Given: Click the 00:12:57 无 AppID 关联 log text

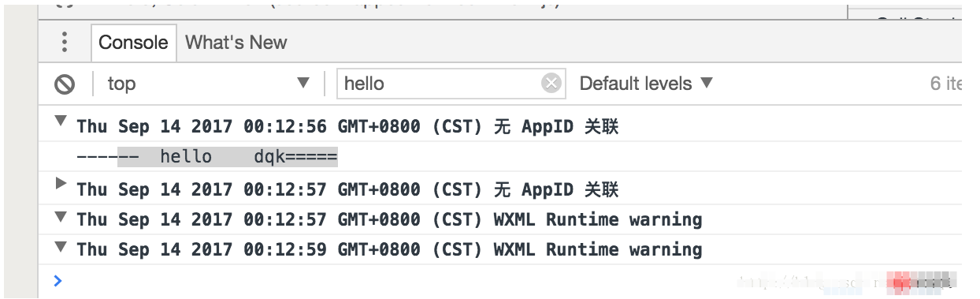Looking at the screenshot, I should coord(347,189).
